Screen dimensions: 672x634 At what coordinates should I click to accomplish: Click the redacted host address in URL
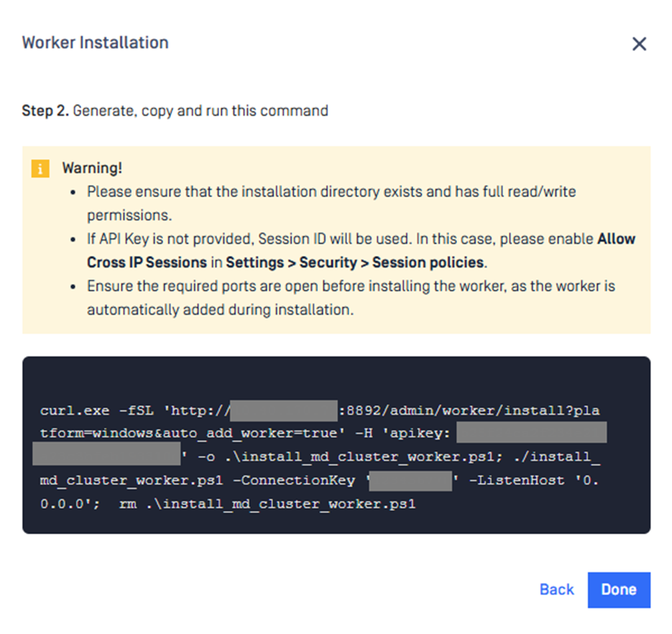click(x=284, y=411)
